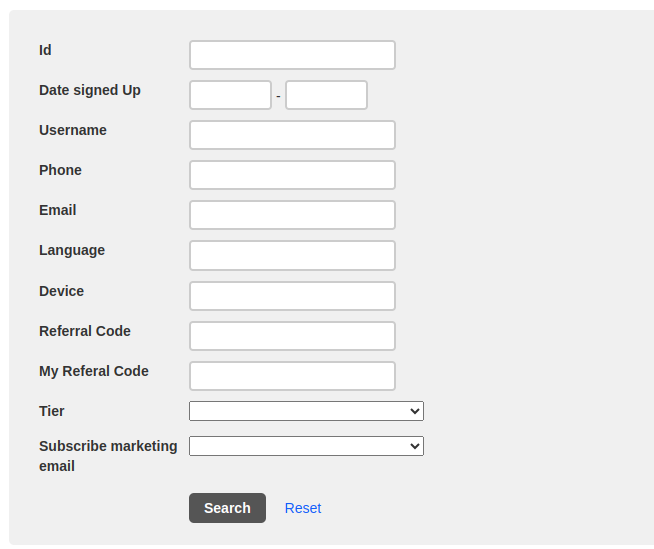Click the Id input field
This screenshot has height=549, width=654.
pos(292,55)
